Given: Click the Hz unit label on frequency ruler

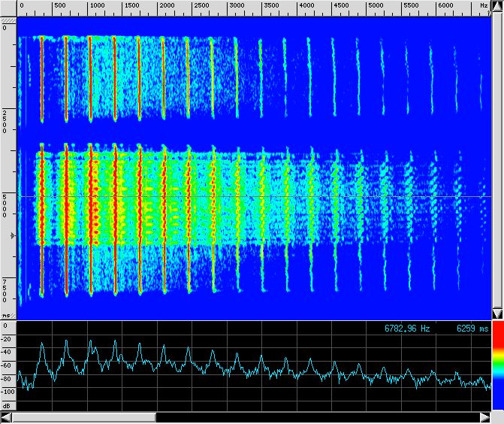Looking at the screenshot, I should [x=484, y=5].
